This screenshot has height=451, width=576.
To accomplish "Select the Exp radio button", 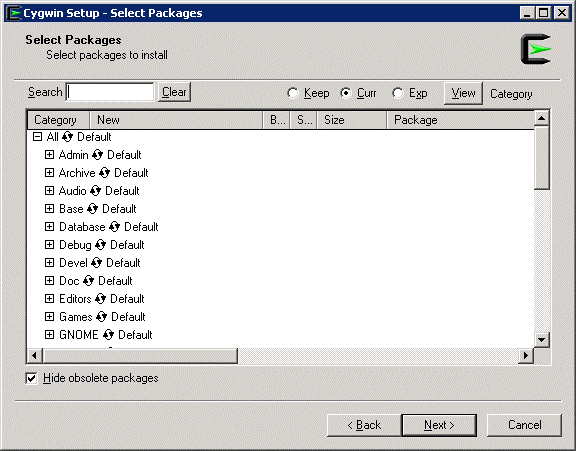I will point(398,93).
